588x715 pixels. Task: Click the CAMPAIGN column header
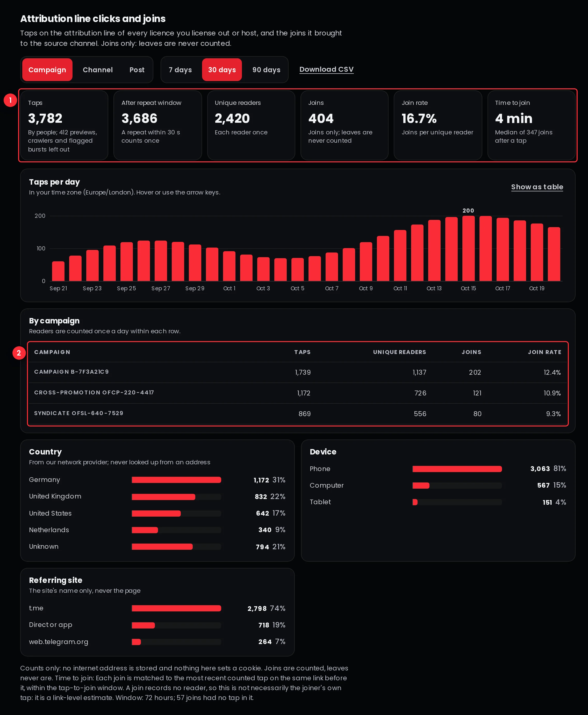pyautogui.click(x=52, y=352)
